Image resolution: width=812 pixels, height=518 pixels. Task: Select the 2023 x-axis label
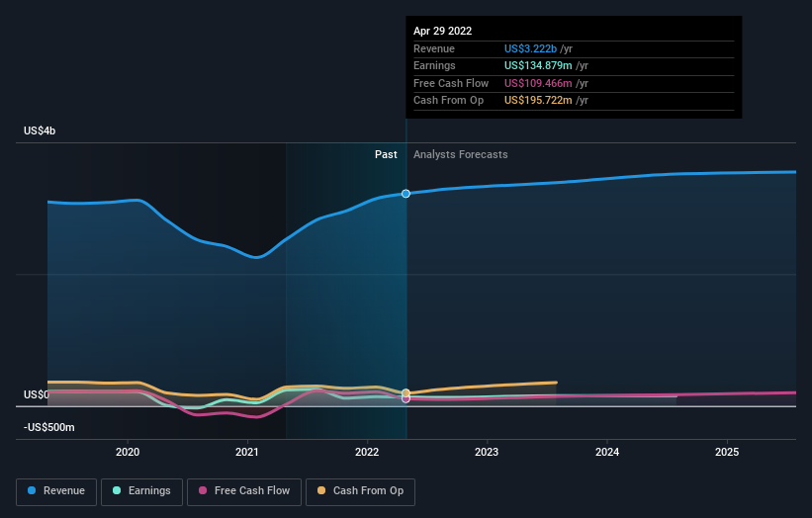pyautogui.click(x=487, y=453)
